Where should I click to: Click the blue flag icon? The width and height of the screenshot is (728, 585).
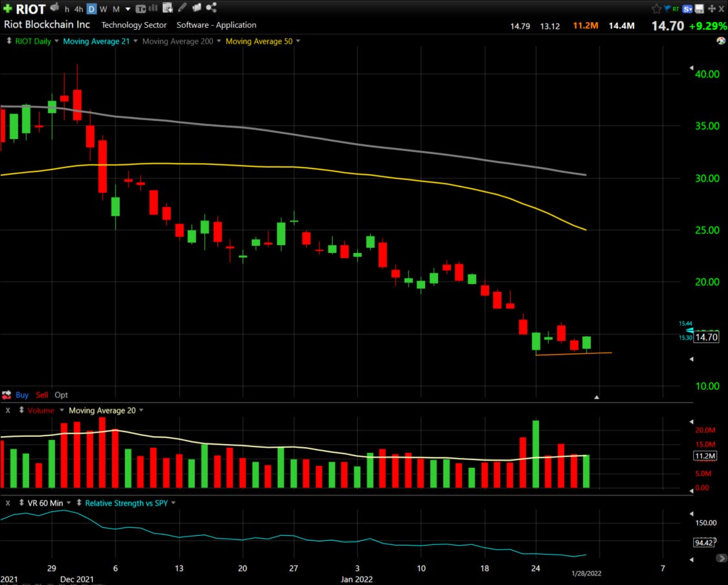click(667, 8)
